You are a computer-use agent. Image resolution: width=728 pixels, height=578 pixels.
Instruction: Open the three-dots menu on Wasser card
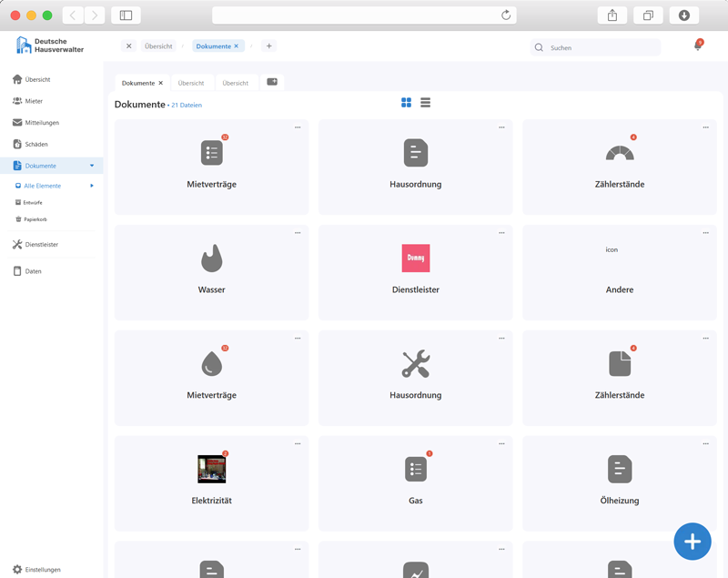pos(298,233)
